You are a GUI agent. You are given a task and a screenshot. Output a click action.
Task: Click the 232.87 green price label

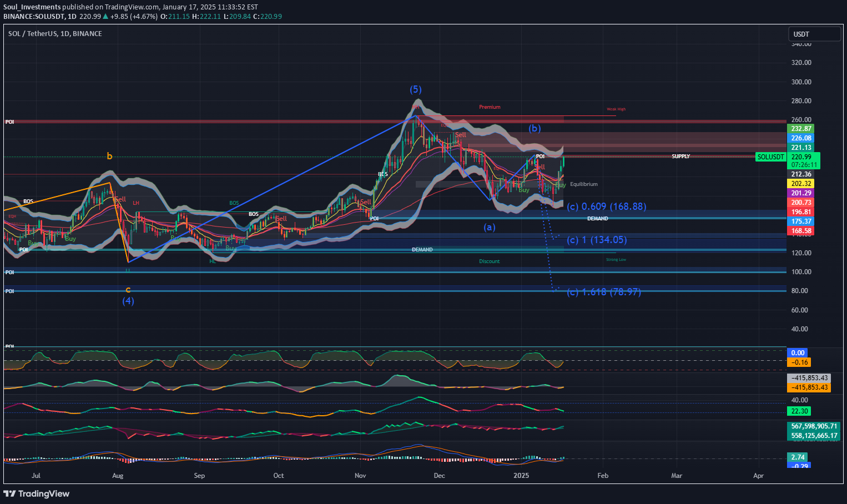(x=801, y=129)
